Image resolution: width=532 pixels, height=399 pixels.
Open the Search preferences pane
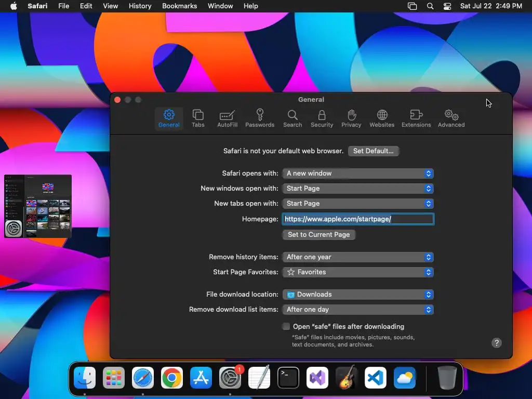pyautogui.click(x=292, y=118)
